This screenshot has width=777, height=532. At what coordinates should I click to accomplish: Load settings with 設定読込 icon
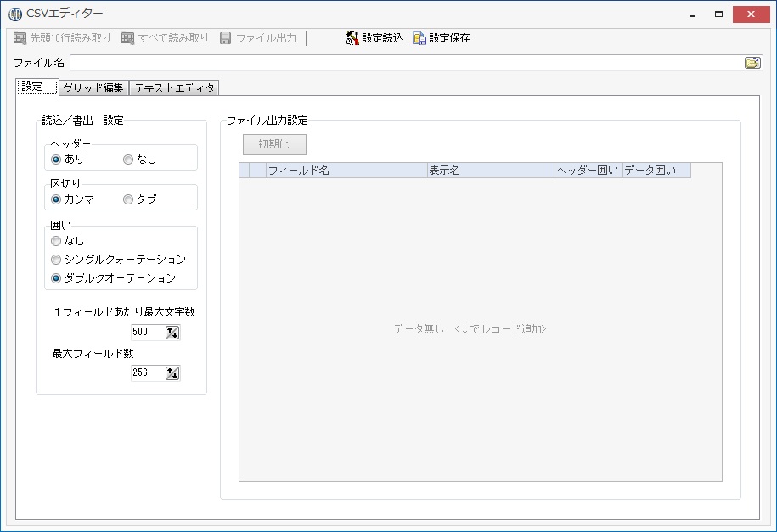(352, 38)
